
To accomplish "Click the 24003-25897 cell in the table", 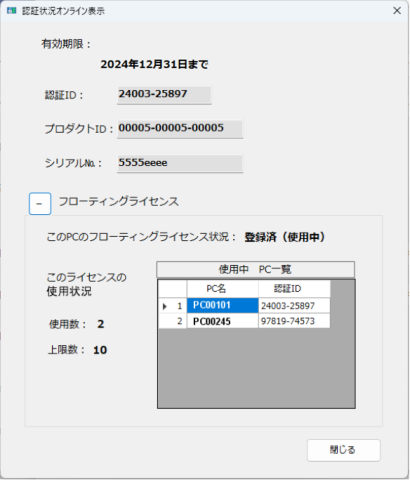I will [294, 306].
